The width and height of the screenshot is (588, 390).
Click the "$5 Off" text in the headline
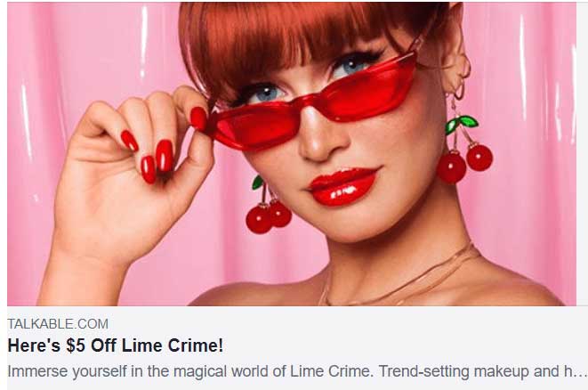click(x=91, y=345)
